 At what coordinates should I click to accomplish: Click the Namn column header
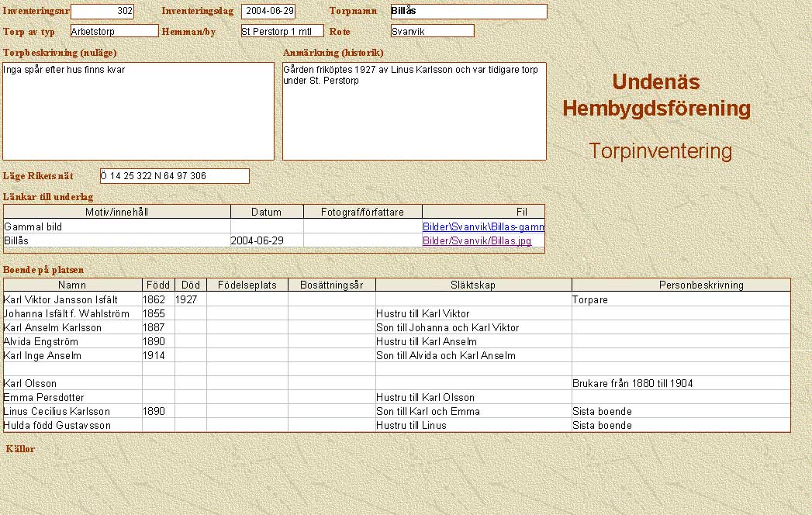click(72, 285)
